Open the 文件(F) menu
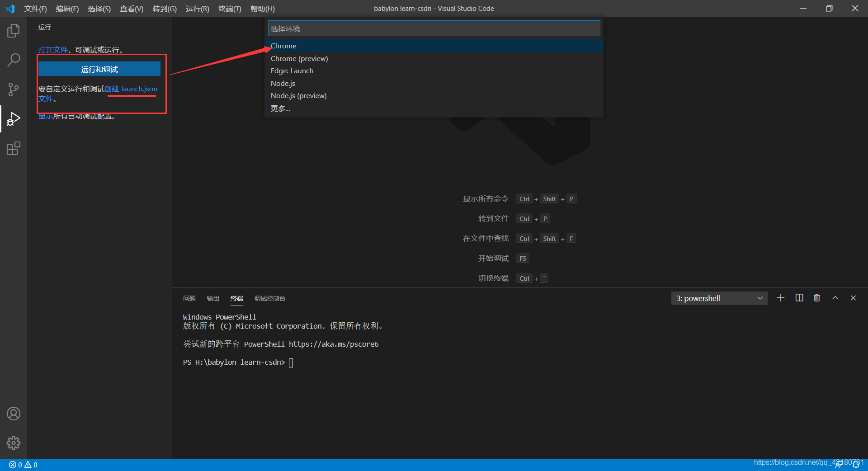This screenshot has width=868, height=471. (35, 9)
